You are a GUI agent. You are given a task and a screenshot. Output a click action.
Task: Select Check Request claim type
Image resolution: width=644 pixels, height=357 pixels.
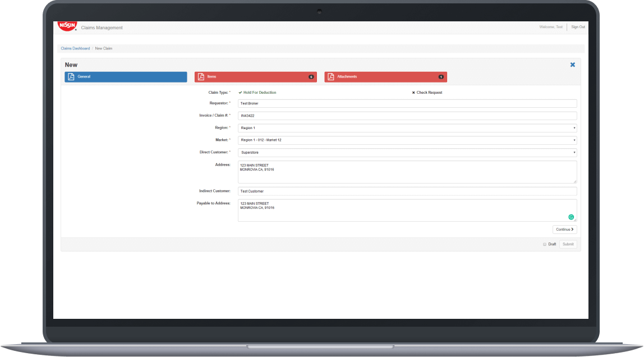428,91
